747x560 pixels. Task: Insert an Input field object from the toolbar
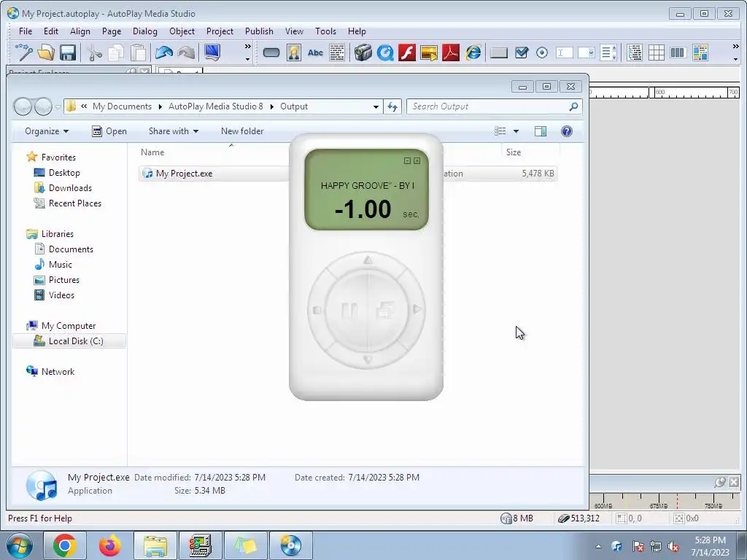coord(564,52)
